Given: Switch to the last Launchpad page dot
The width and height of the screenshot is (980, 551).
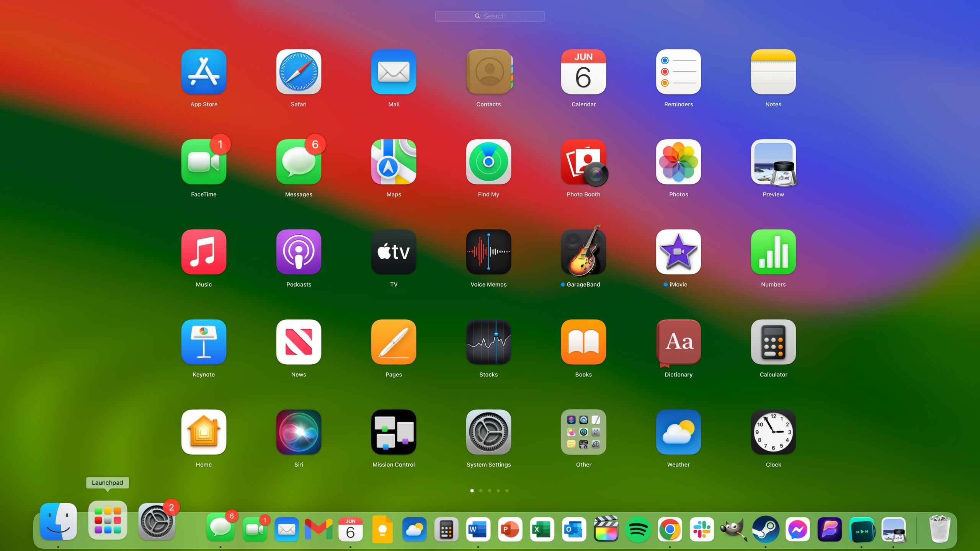Looking at the screenshot, I should 507,491.
